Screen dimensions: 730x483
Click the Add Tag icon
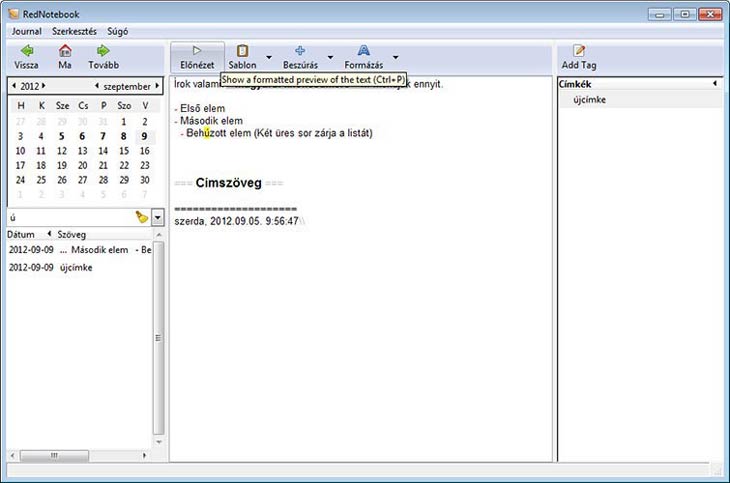pyautogui.click(x=579, y=51)
